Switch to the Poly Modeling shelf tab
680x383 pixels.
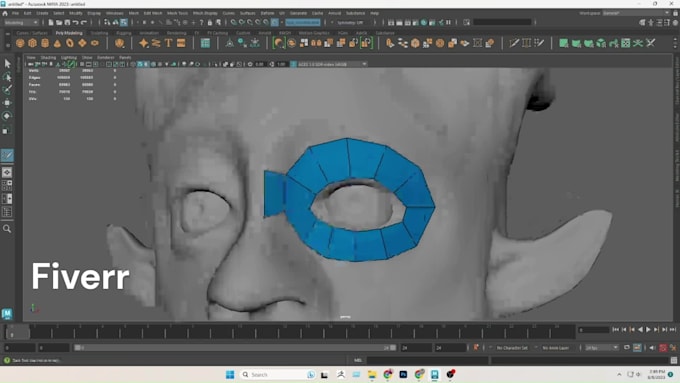point(69,33)
